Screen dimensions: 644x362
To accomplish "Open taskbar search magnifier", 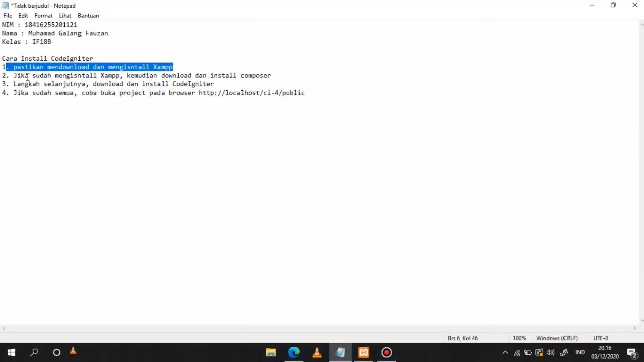I will (x=34, y=352).
